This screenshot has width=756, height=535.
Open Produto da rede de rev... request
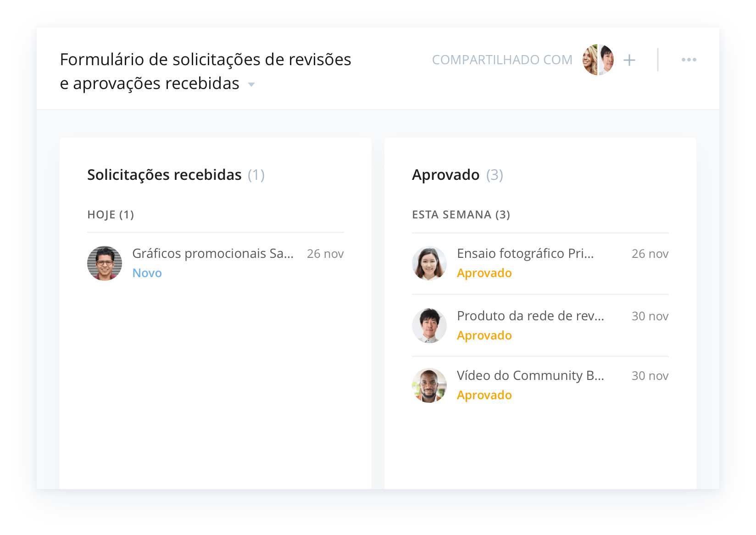click(x=530, y=316)
